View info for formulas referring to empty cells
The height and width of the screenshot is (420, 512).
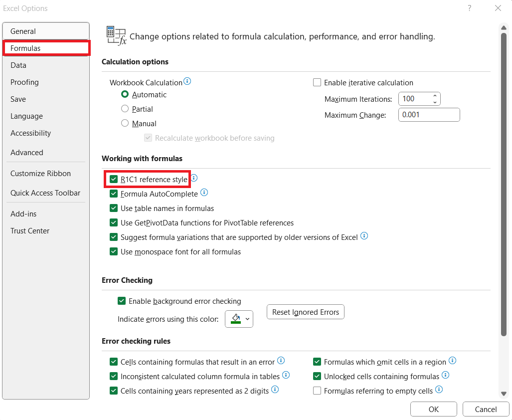tap(439, 389)
